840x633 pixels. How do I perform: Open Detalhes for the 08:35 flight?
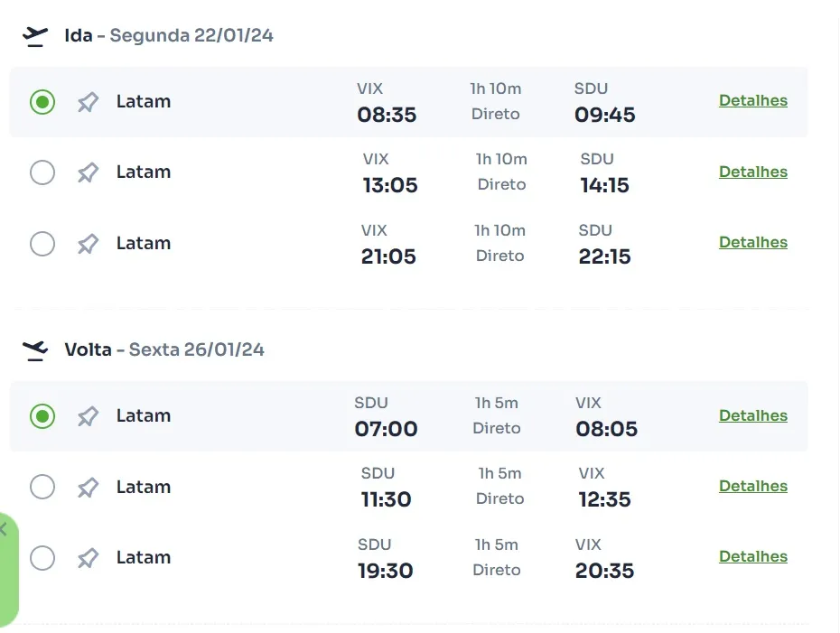click(753, 100)
